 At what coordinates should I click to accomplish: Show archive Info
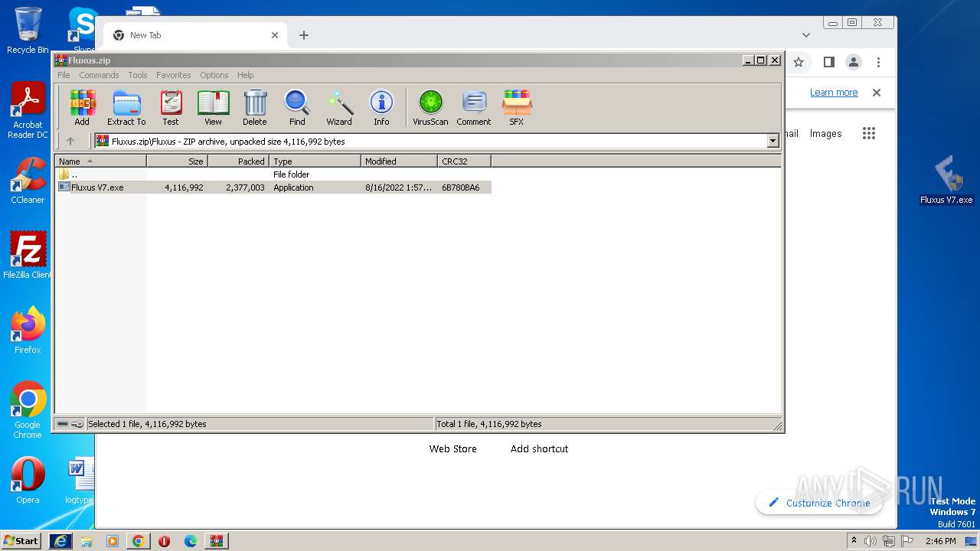point(381,107)
